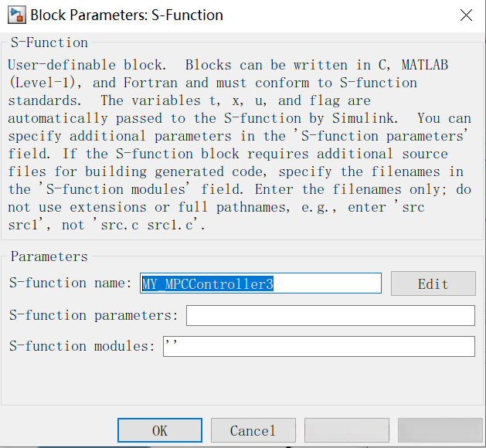
Task: Click the quotes inside modules field
Action: [x=172, y=346]
